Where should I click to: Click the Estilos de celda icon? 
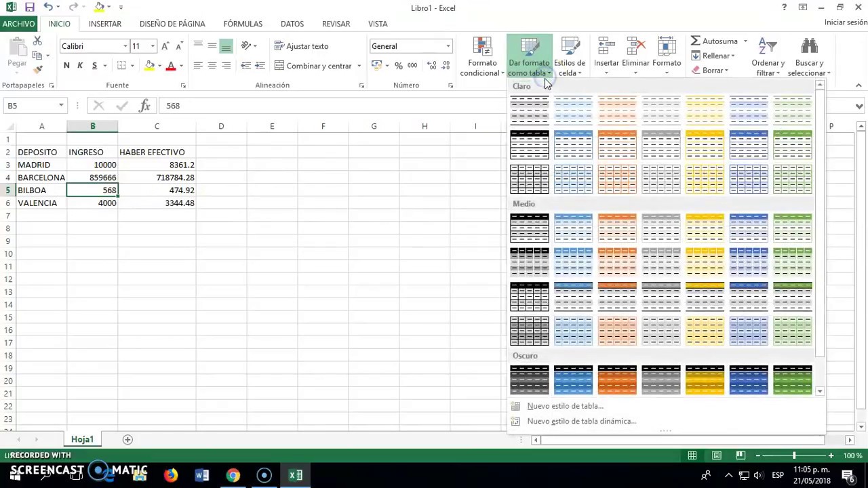point(570,57)
